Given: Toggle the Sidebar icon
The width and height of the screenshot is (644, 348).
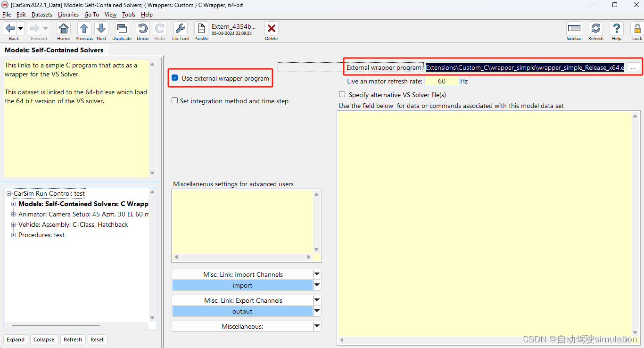Looking at the screenshot, I should (574, 28).
